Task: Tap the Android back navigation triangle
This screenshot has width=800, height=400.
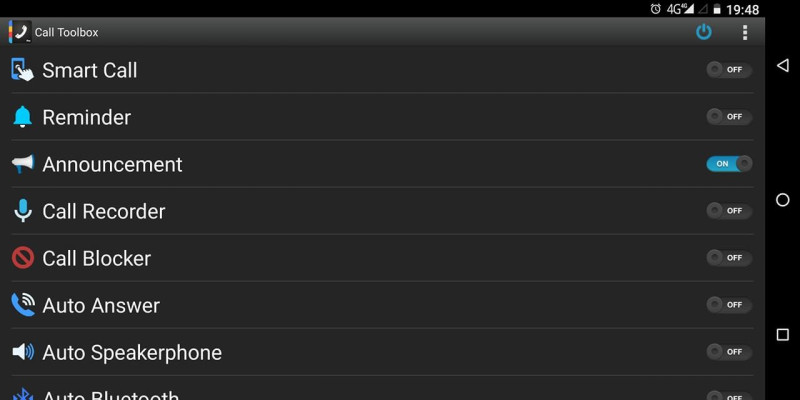Action: click(x=783, y=65)
